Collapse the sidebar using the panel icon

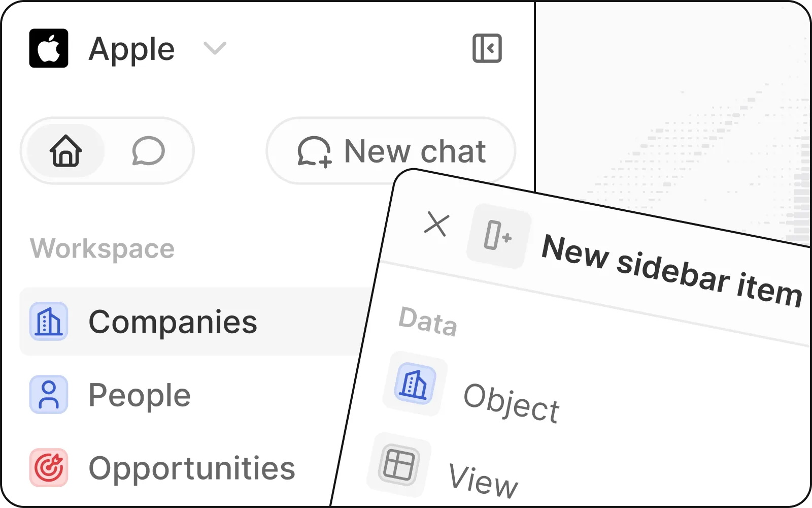(487, 49)
